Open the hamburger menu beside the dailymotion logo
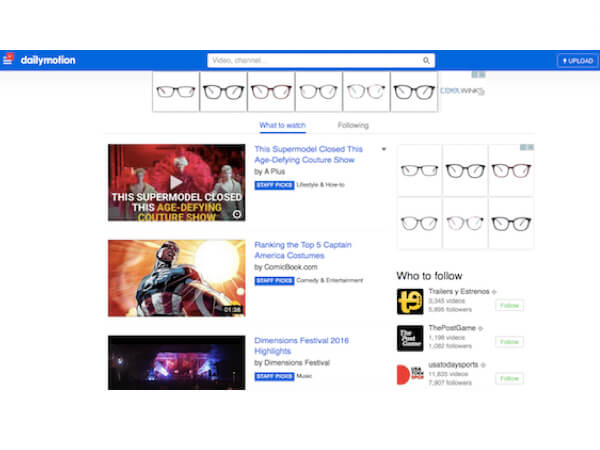Viewport: 600px width, 450px height. (8, 60)
